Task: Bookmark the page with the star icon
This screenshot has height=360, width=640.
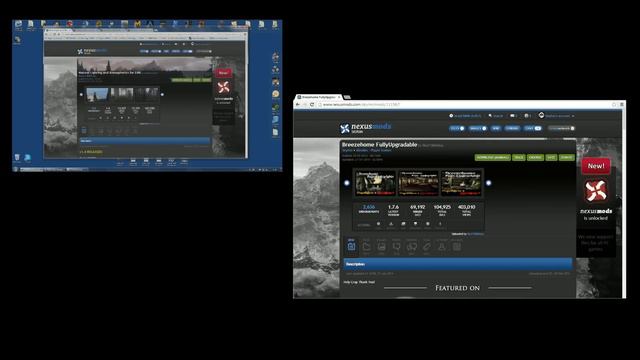Action: point(614,105)
